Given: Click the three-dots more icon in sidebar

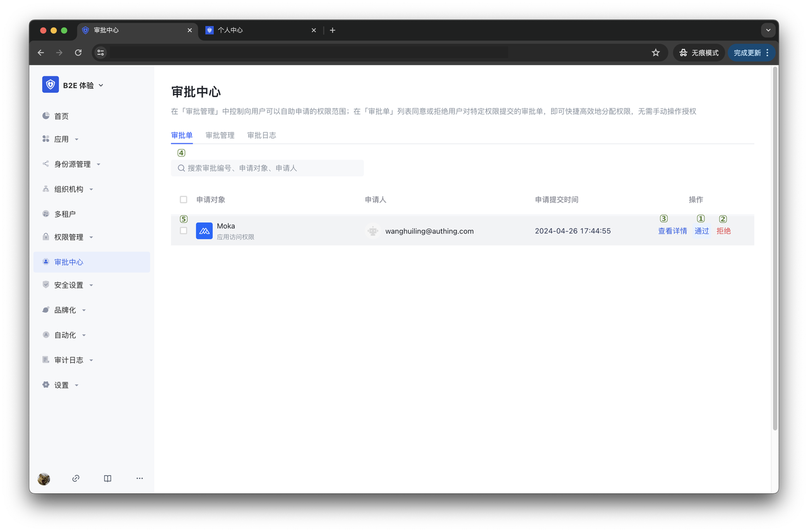Looking at the screenshot, I should (x=140, y=478).
